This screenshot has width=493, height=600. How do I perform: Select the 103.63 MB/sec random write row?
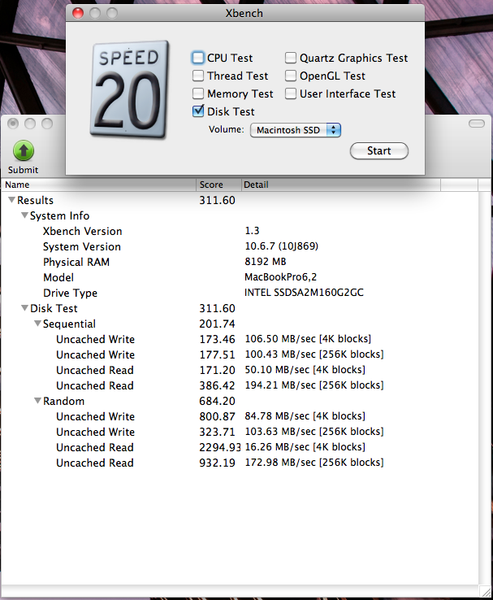pyautogui.click(x=240, y=432)
